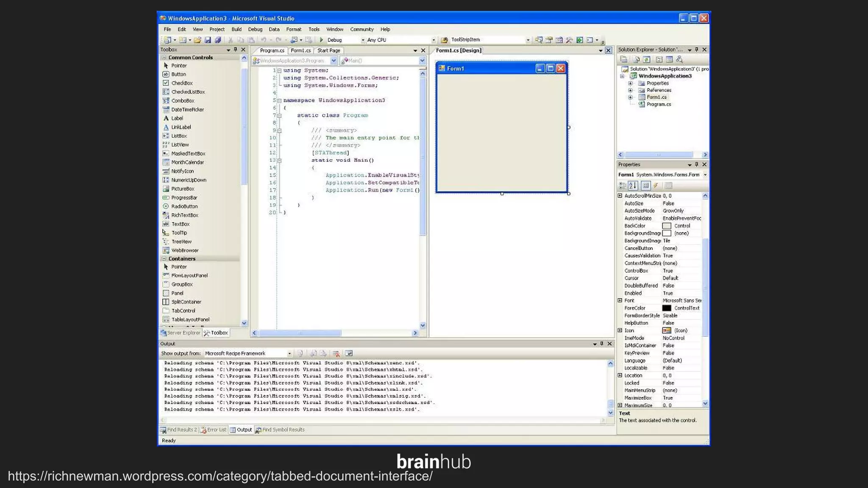Screen dimensions: 868x488
Task: Open the Build menu
Action: tap(236, 29)
